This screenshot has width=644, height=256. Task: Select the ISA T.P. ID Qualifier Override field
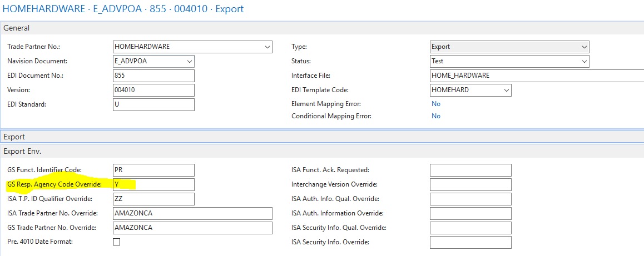pyautogui.click(x=153, y=199)
